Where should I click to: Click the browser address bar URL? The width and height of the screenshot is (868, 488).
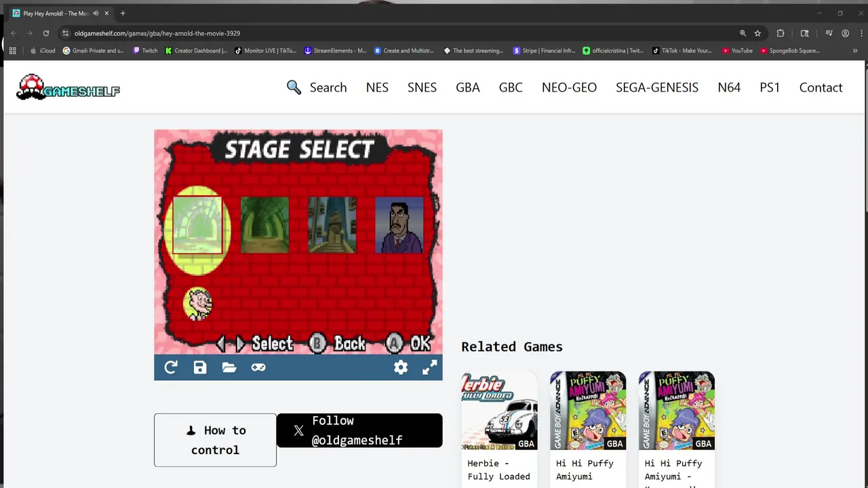[x=157, y=33]
